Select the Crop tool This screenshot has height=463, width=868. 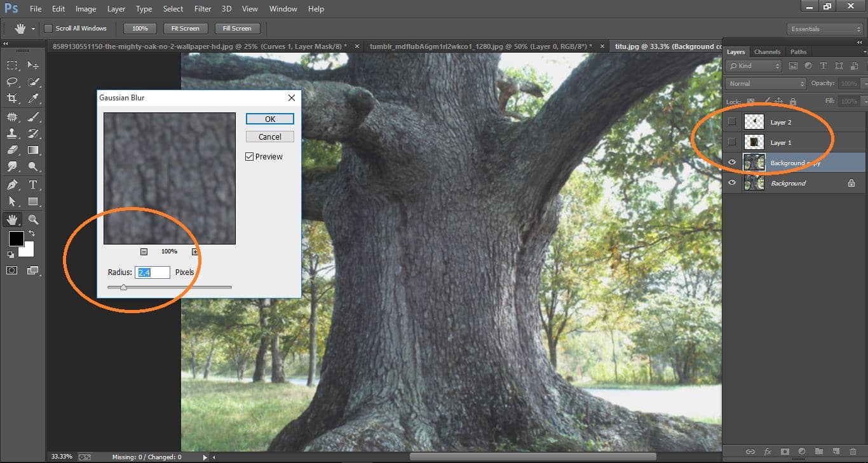(x=11, y=98)
